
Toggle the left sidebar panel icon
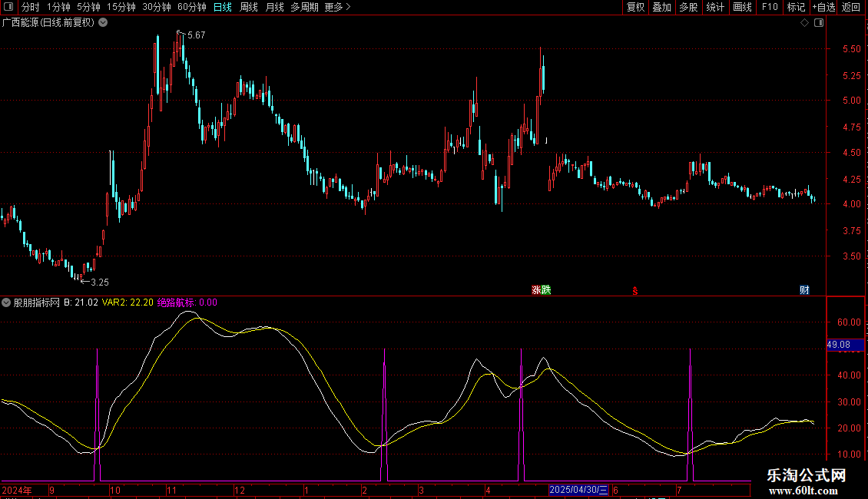click(x=8, y=8)
